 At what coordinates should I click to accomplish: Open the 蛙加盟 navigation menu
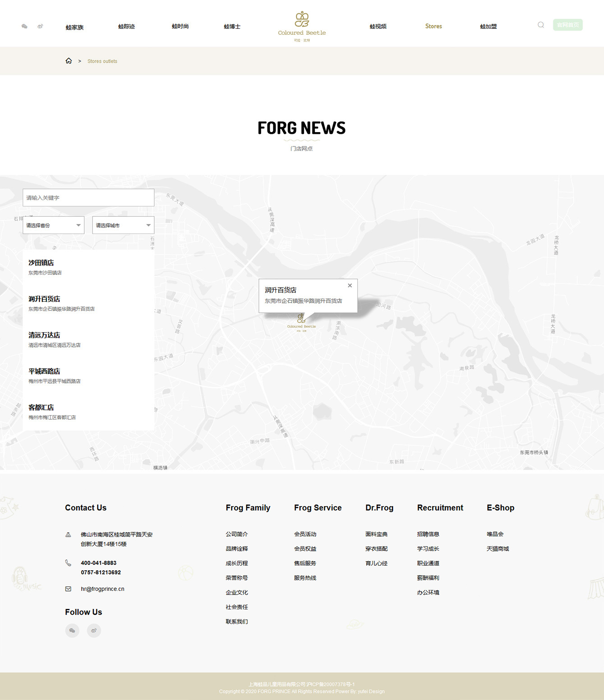(488, 27)
